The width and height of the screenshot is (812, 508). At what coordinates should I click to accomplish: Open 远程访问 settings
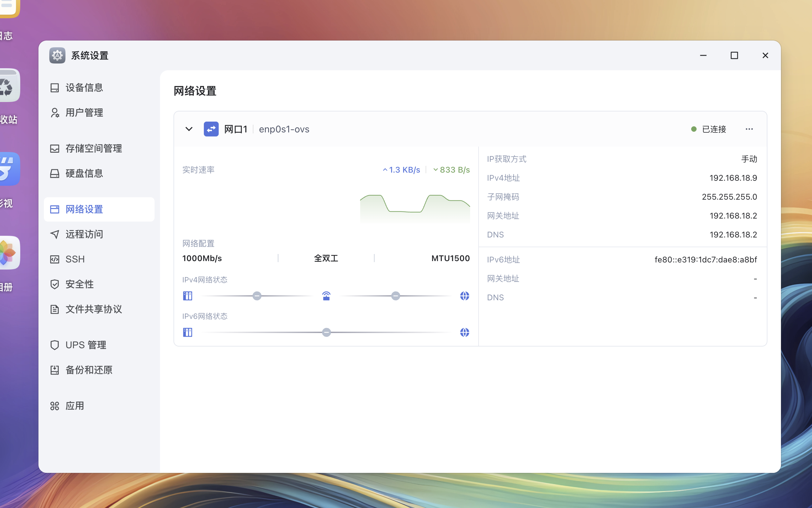click(x=99, y=234)
